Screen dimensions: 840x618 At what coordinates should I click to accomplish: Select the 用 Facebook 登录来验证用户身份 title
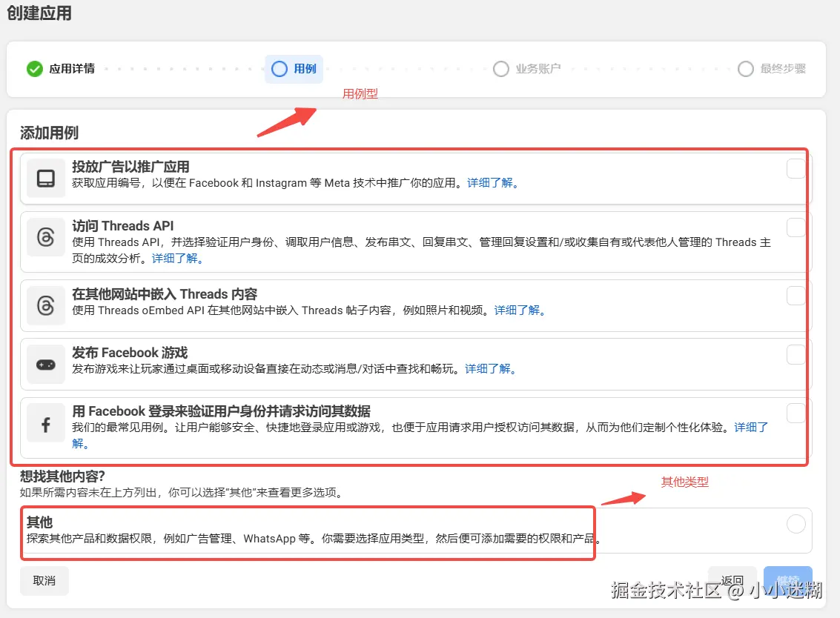221,411
